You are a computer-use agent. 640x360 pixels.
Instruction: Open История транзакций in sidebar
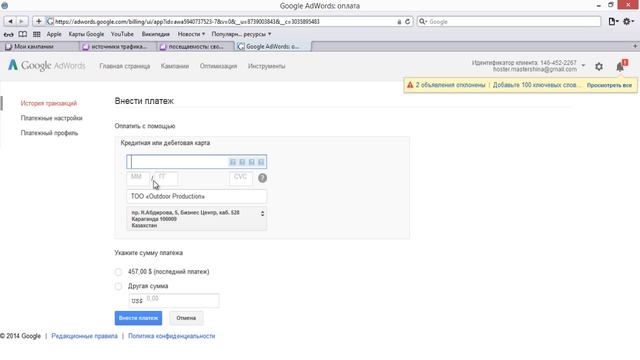[x=49, y=103]
